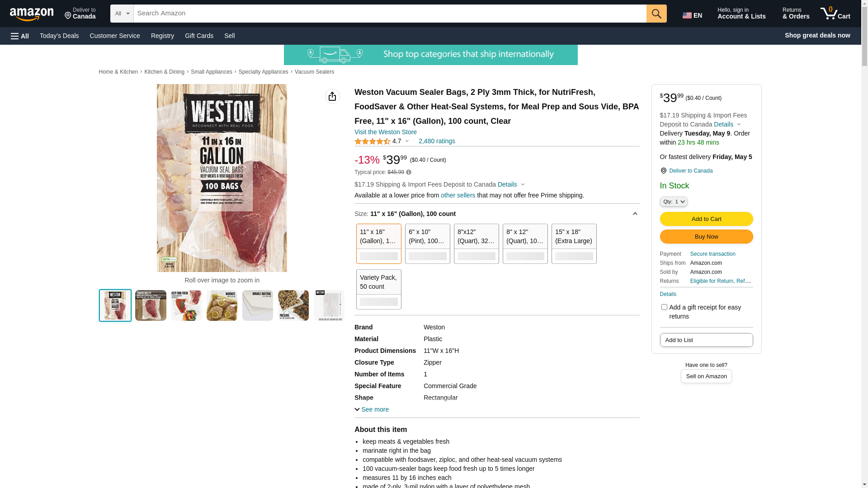Expand See more product details
The width and height of the screenshot is (868, 488).
click(372, 409)
